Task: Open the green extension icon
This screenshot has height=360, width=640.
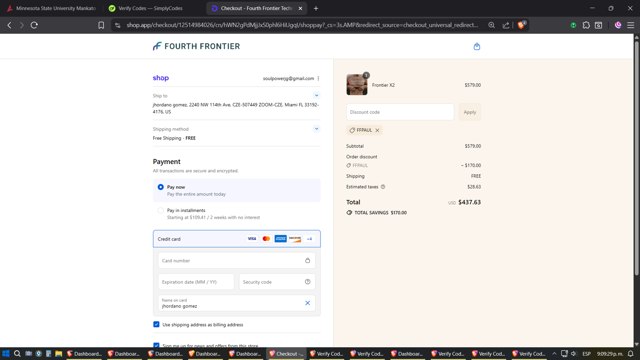Action: pyautogui.click(x=573, y=25)
